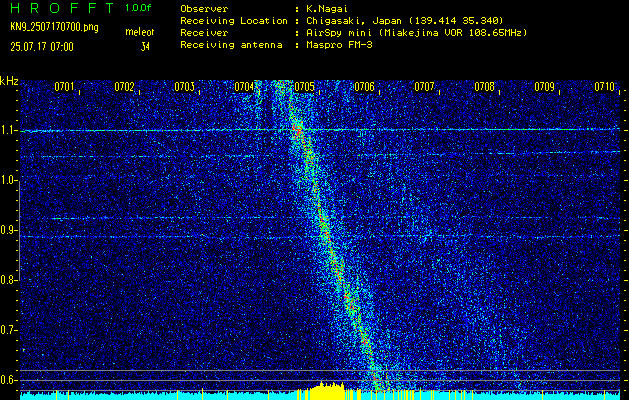The height and width of the screenshot is (400, 629).
Task: Click the 0707 time marker
Action: [x=424, y=87]
